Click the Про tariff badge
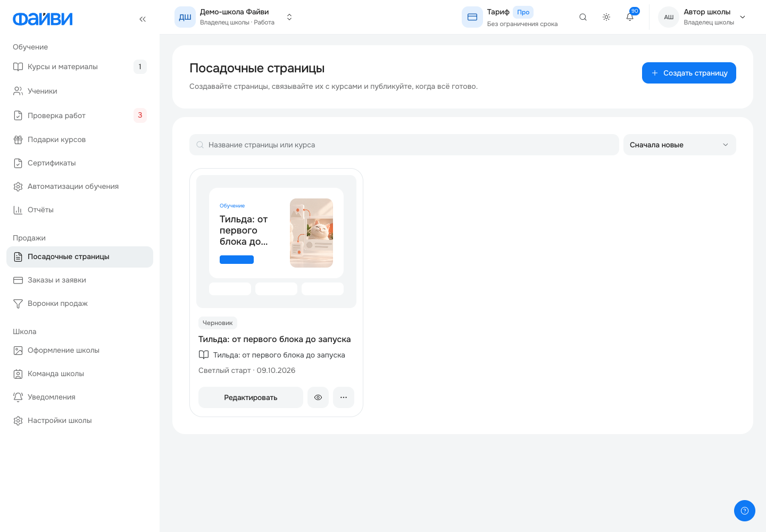The width and height of the screenshot is (766, 532). [523, 12]
